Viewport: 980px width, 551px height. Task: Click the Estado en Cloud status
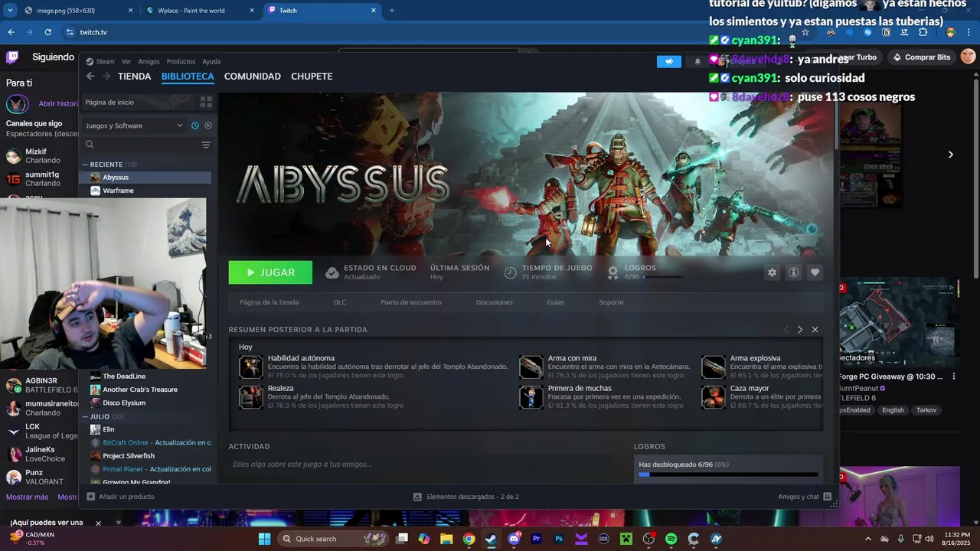(371, 272)
